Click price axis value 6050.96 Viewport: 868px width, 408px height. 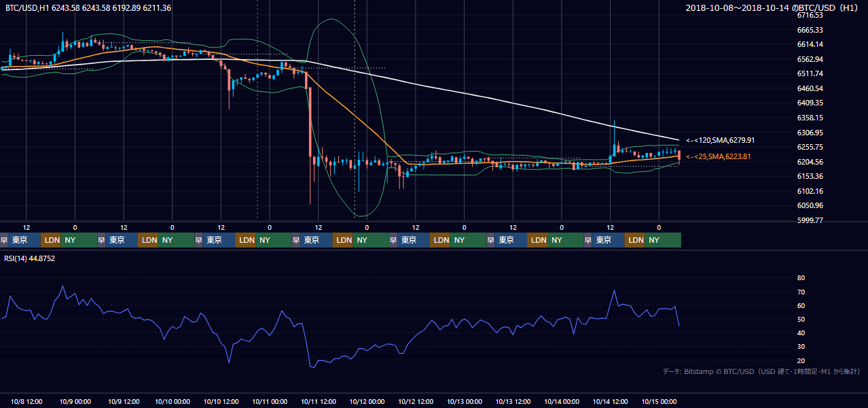(x=810, y=205)
